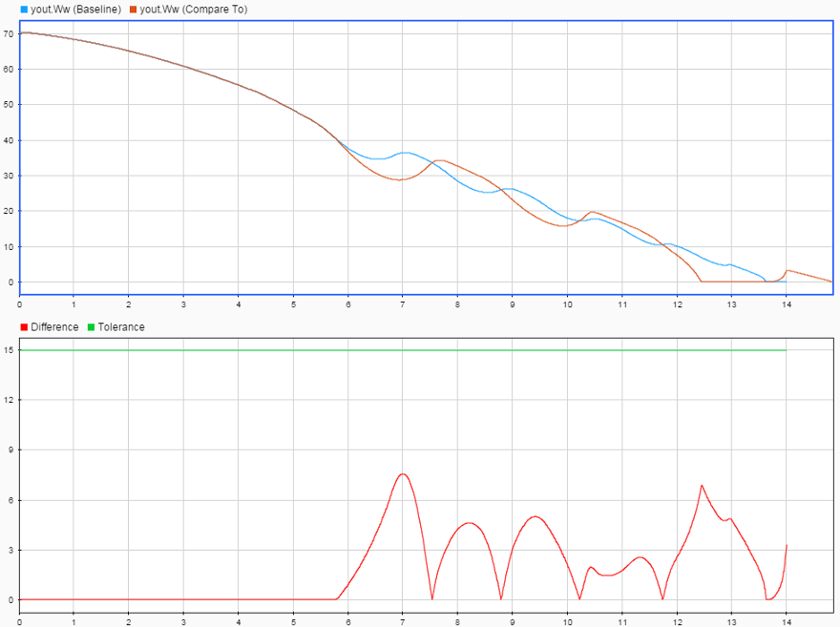The image size is (840, 627).
Task: Click x-axis tick label 5 in top plot
Action: click(x=294, y=304)
